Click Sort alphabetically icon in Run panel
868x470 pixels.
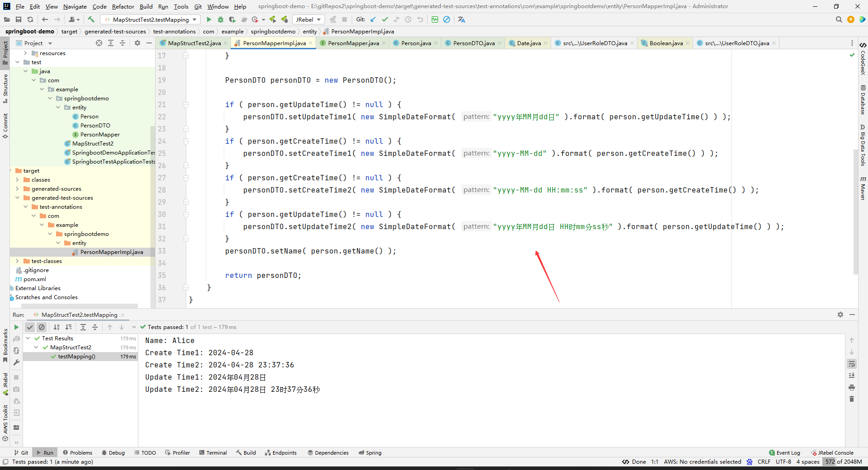tap(57, 327)
